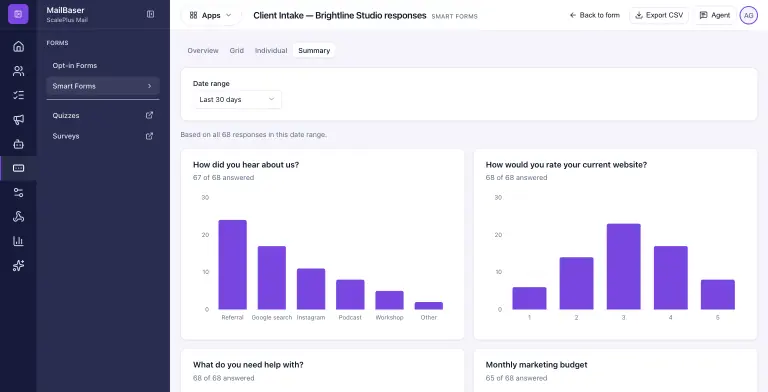Click '67 of 68 answered' text

(x=223, y=177)
